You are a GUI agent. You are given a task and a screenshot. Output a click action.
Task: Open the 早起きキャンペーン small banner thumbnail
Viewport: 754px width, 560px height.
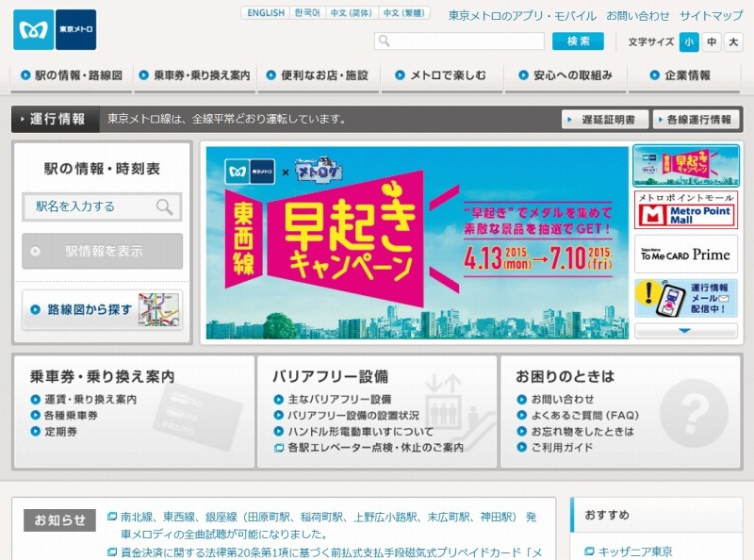(686, 166)
